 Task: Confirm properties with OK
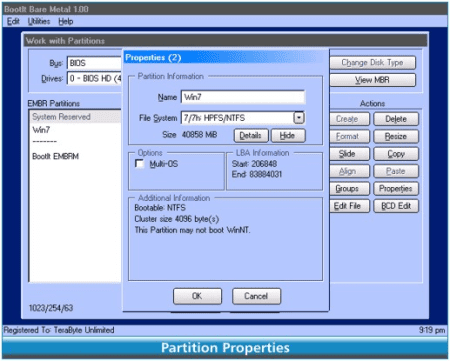coord(197,296)
